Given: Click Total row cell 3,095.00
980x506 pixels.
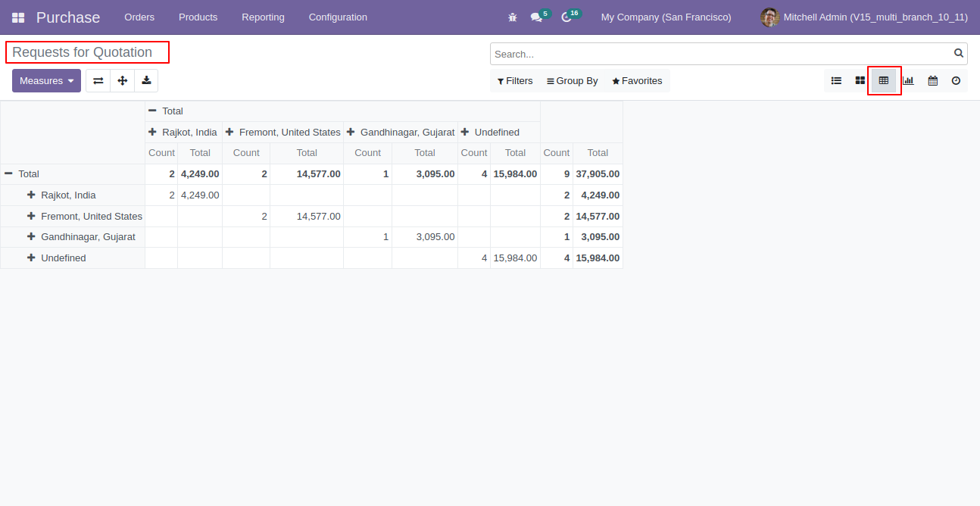Looking at the screenshot, I should [425, 174].
